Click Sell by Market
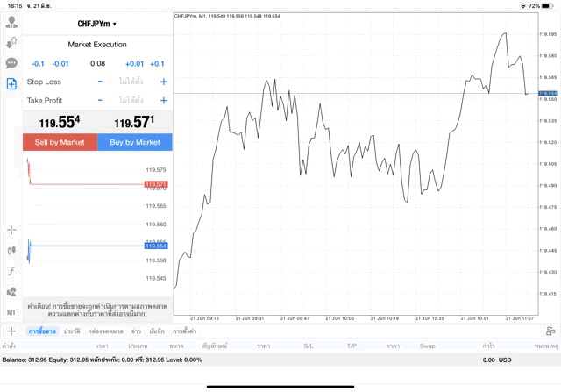This screenshot has width=561, height=392. (x=60, y=142)
